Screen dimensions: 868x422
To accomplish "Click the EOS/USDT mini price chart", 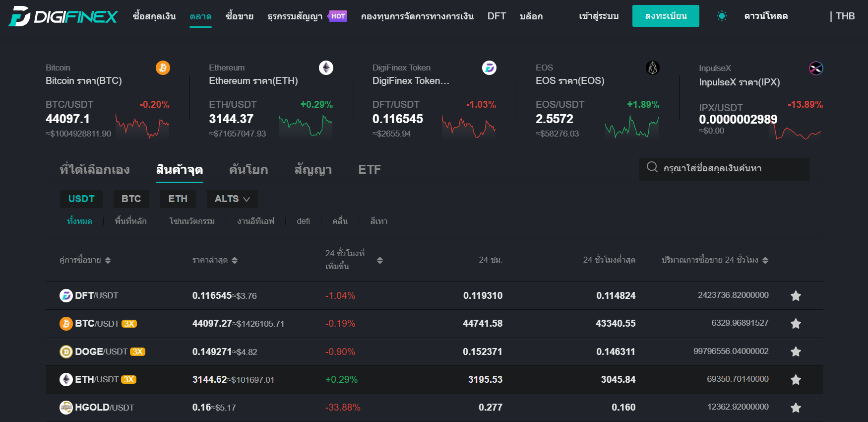I will (632, 127).
